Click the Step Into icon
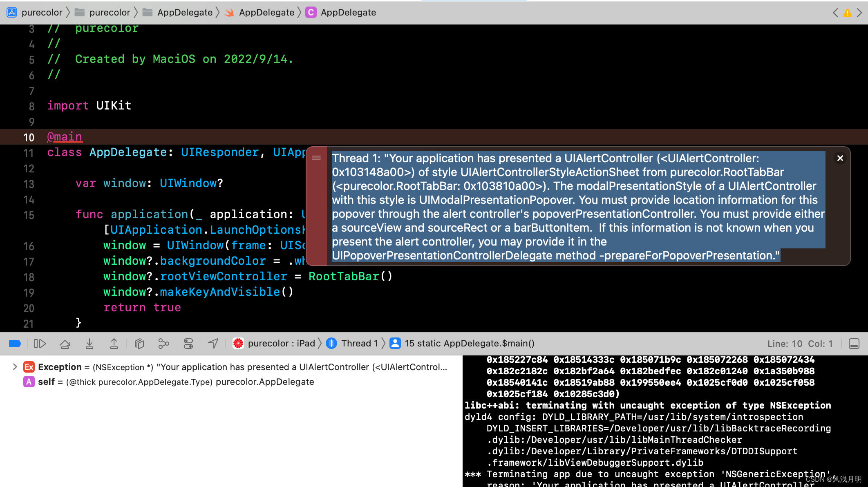868x487 pixels. pyautogui.click(x=89, y=344)
